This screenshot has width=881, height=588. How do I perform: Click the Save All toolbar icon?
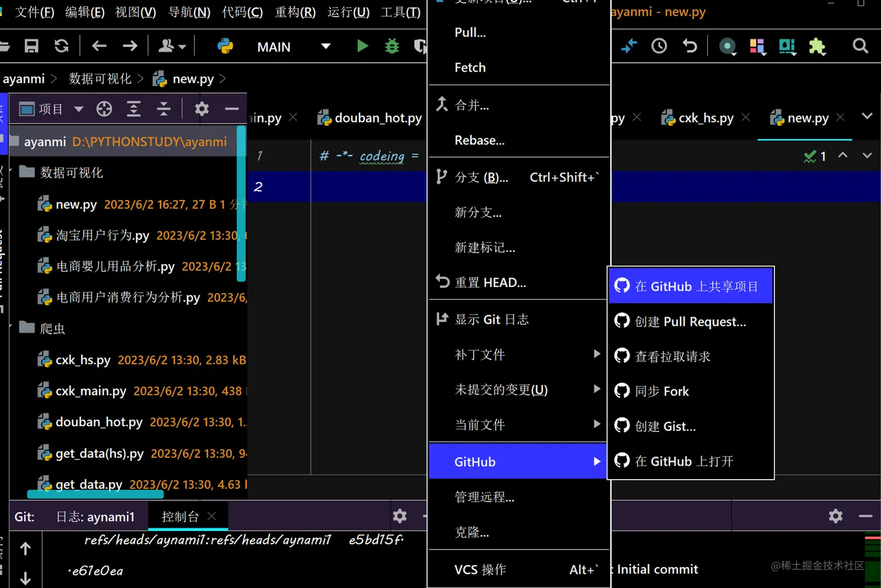point(31,46)
